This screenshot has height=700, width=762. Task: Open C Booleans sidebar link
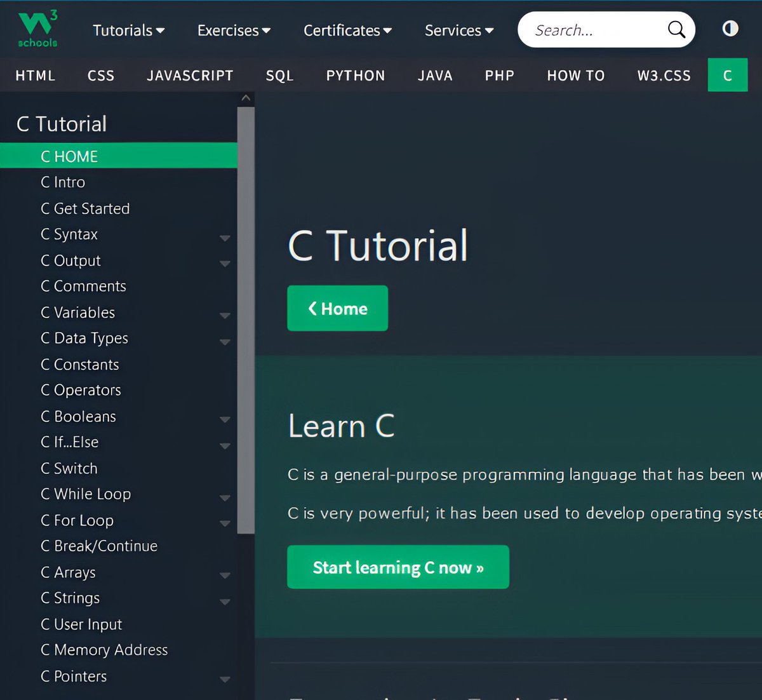tap(79, 417)
